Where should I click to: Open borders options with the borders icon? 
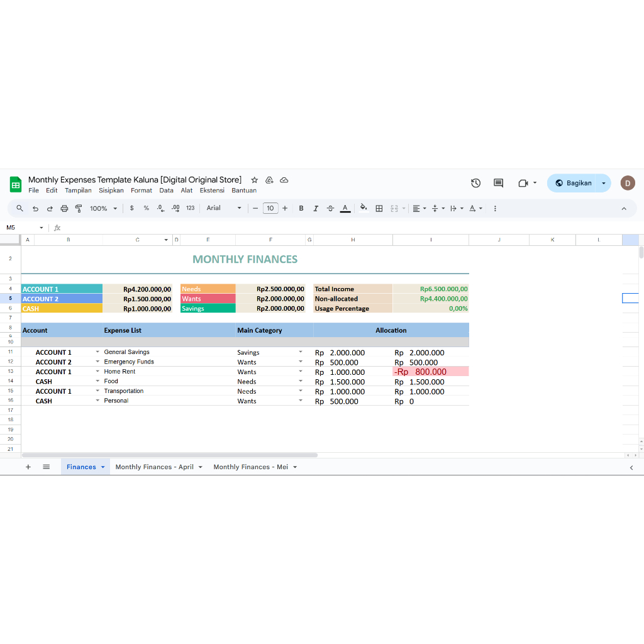click(379, 208)
